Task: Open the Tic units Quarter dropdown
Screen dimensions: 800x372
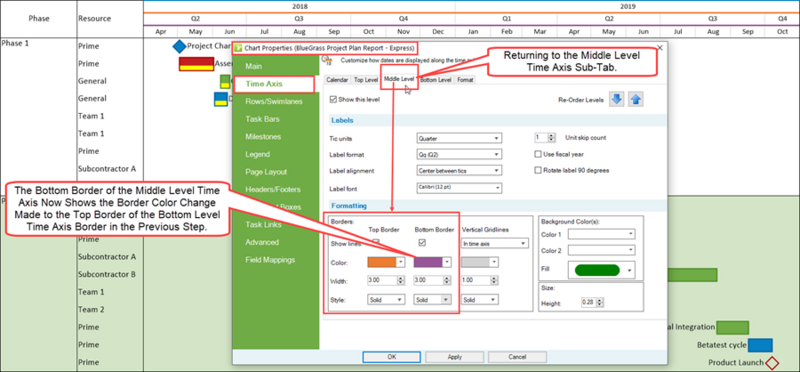Action: pyautogui.click(x=459, y=138)
